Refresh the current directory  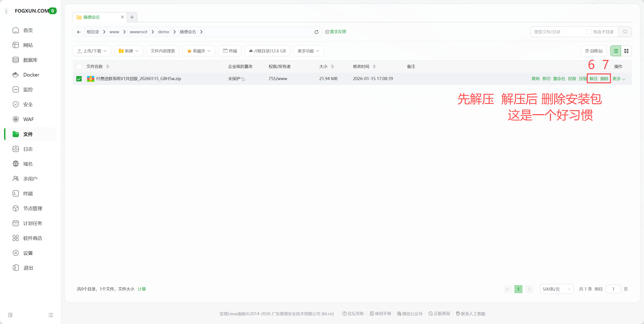(x=316, y=32)
